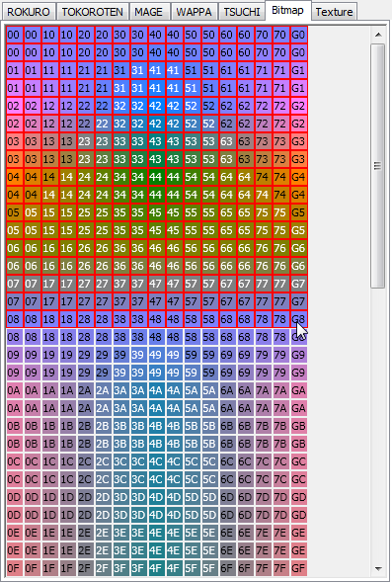This screenshot has width=392, height=583.
Task: Switch to the ROKURO tab
Action: [29, 12]
